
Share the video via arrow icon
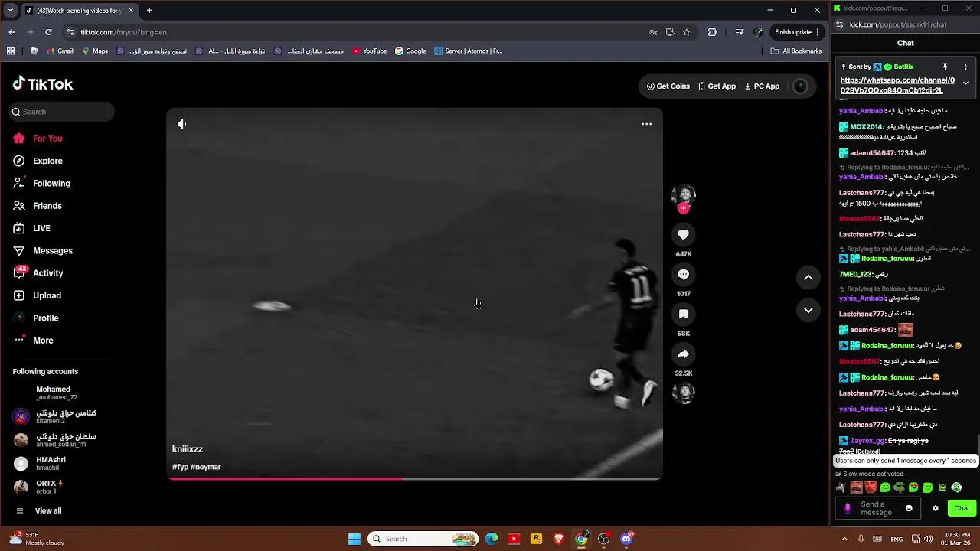click(x=684, y=354)
